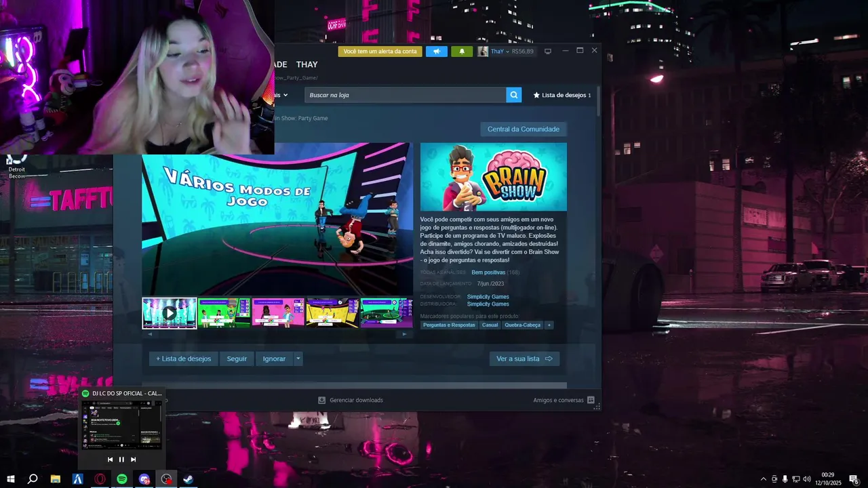This screenshot has width=868, height=488.
Task: Activate Steam Big Picture mode icon
Action: [x=548, y=52]
